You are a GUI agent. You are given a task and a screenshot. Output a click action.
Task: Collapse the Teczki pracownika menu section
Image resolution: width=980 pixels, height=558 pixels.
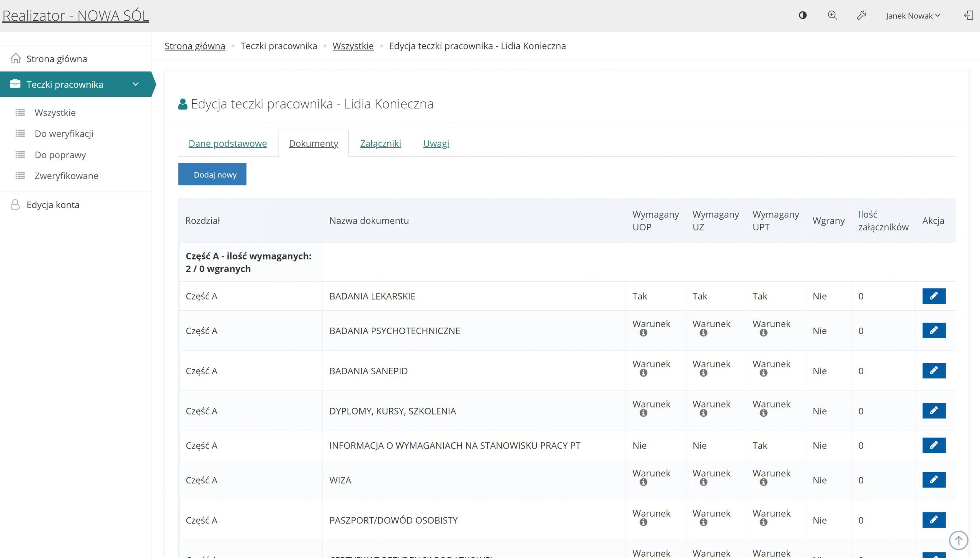point(135,83)
